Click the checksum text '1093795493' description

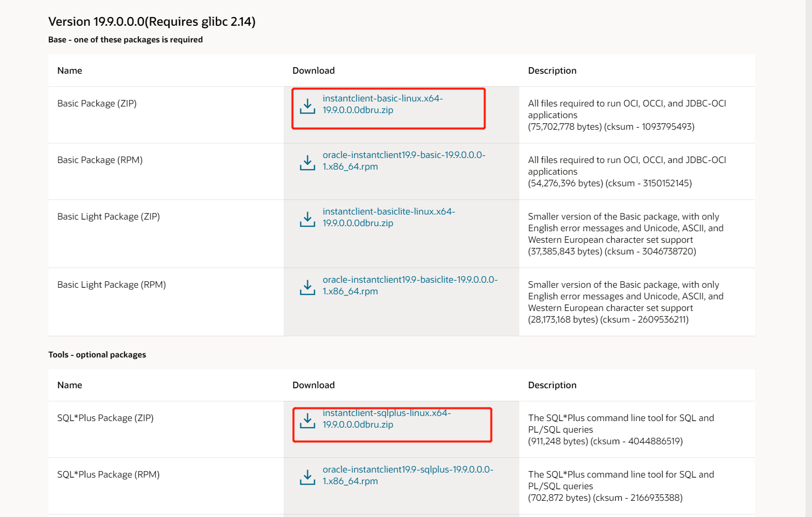[627, 115]
